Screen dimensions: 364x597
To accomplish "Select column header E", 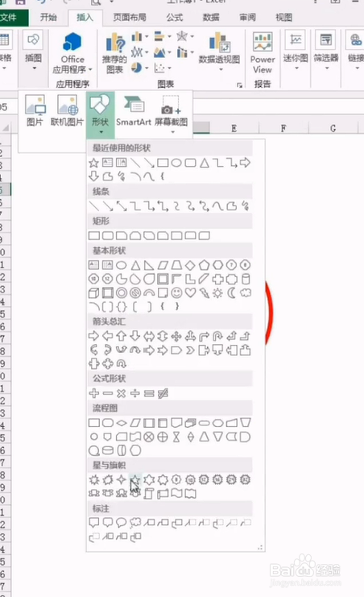I will tap(234, 129).
